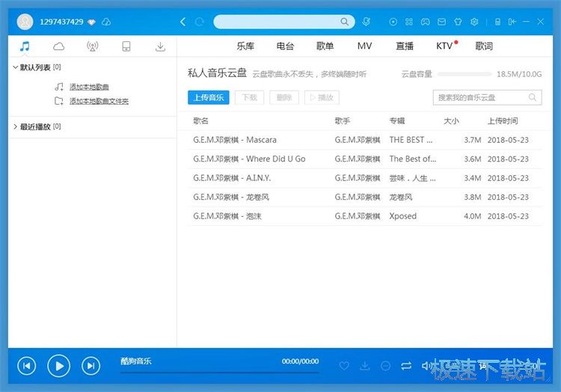Select song G.E.M.邓紫棋 - 龙卷风
The image size is (561, 392).
(365, 197)
